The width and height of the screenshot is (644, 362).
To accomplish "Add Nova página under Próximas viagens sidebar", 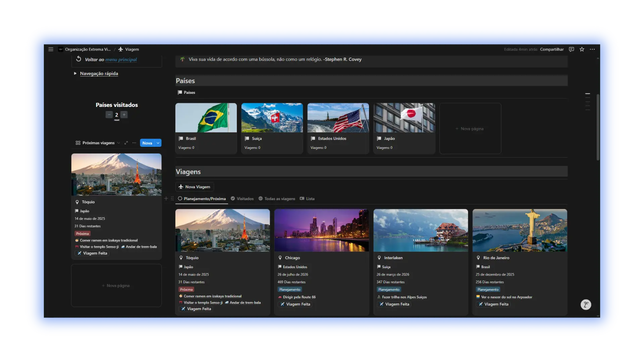I will click(116, 286).
